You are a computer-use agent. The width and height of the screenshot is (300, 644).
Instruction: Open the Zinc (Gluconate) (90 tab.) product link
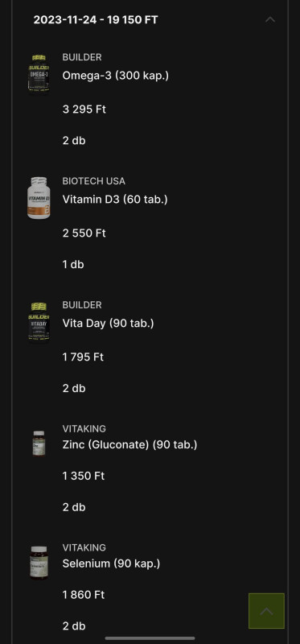129,445
